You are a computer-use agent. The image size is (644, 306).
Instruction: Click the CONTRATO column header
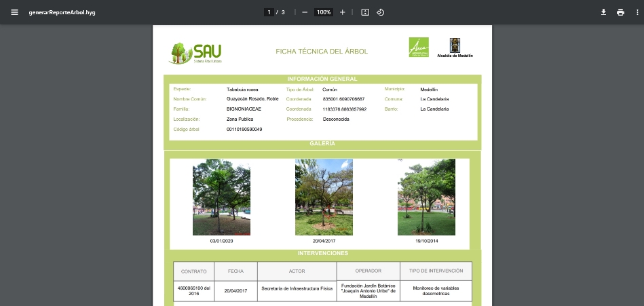click(193, 271)
